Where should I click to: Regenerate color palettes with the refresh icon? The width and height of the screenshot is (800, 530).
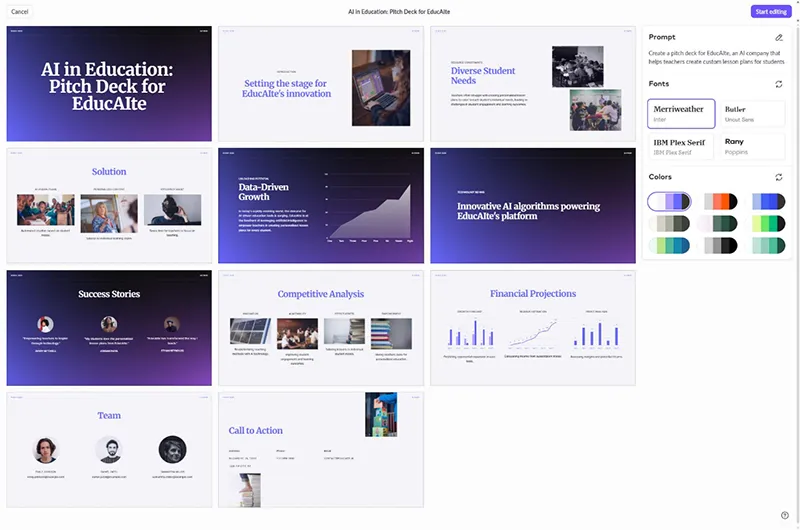click(x=779, y=177)
